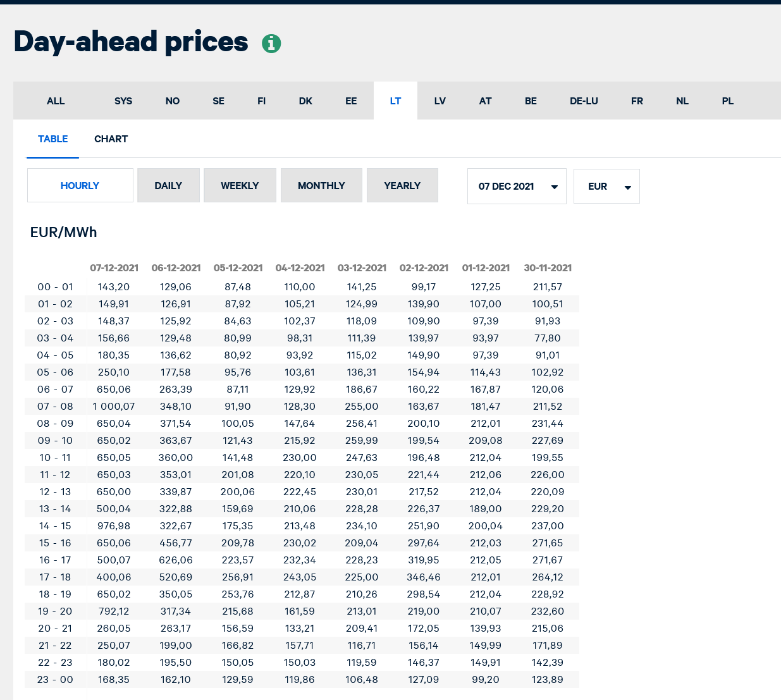Click the 346,46 price cell
Viewport: 781px width, 700px height.
(424, 577)
